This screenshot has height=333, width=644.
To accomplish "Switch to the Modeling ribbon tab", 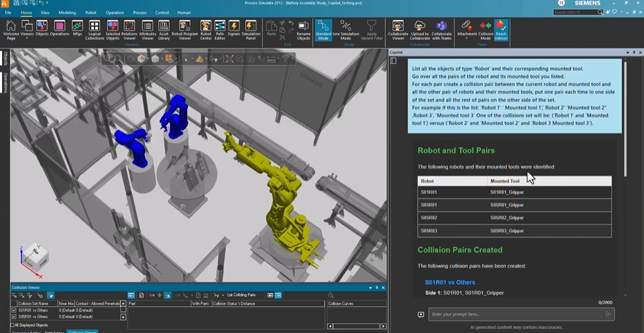I will point(67,13).
